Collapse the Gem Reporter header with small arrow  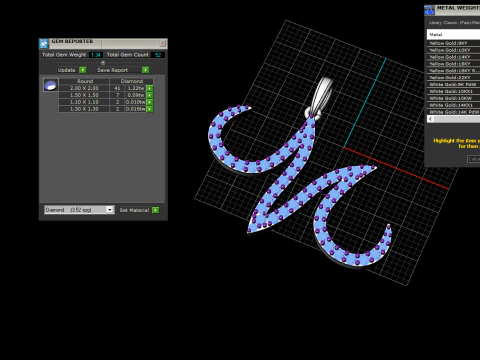(x=103, y=62)
